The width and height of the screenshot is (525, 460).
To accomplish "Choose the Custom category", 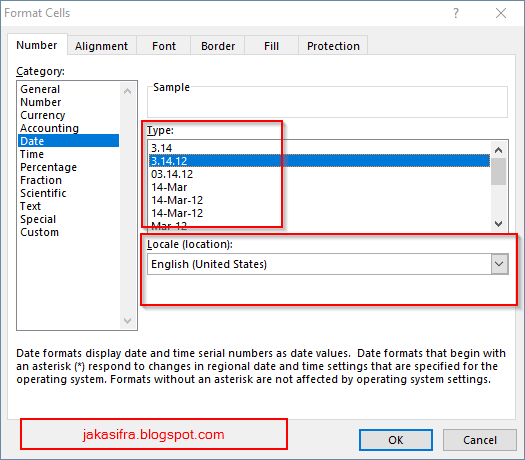I will point(69,232).
